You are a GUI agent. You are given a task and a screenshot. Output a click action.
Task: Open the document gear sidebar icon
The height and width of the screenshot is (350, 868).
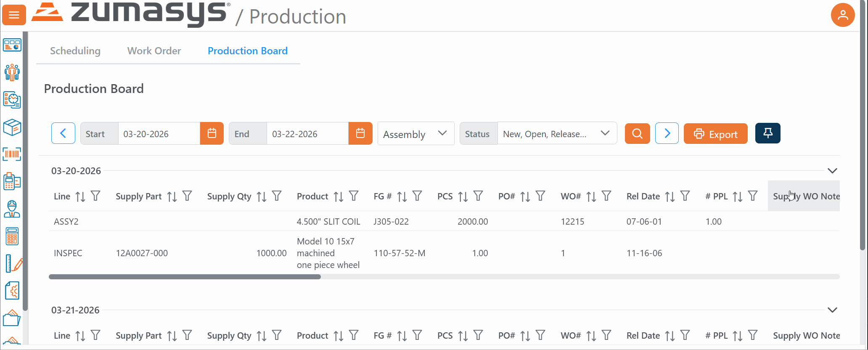pyautogui.click(x=12, y=291)
